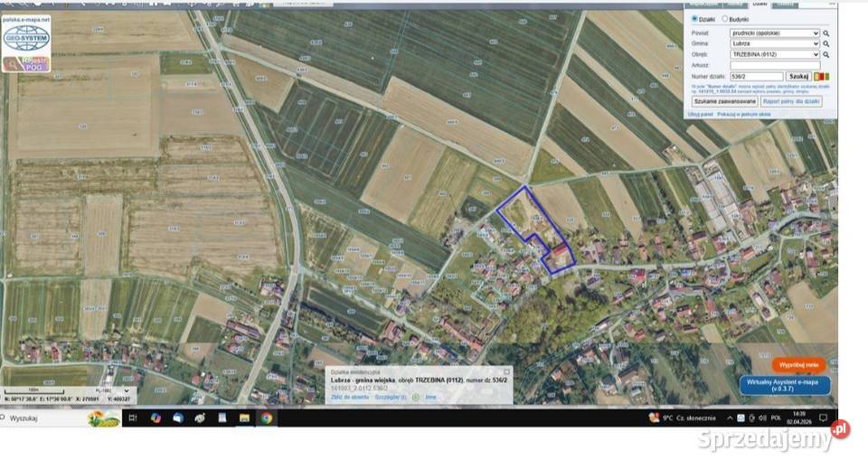Viewport: 868px width, 469px height.
Task: Click the Szukaj button
Action: point(798,76)
